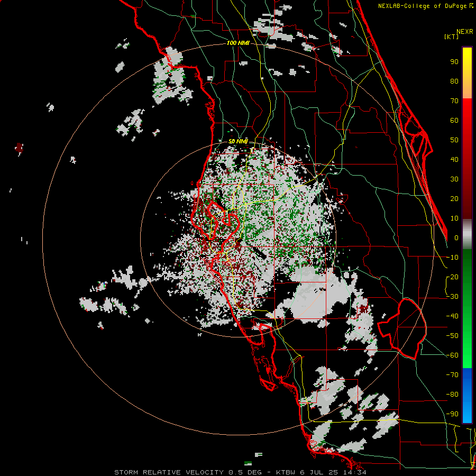476x476 pixels.
Task: Click the -80 knot value on the scale
Action: click(452, 395)
